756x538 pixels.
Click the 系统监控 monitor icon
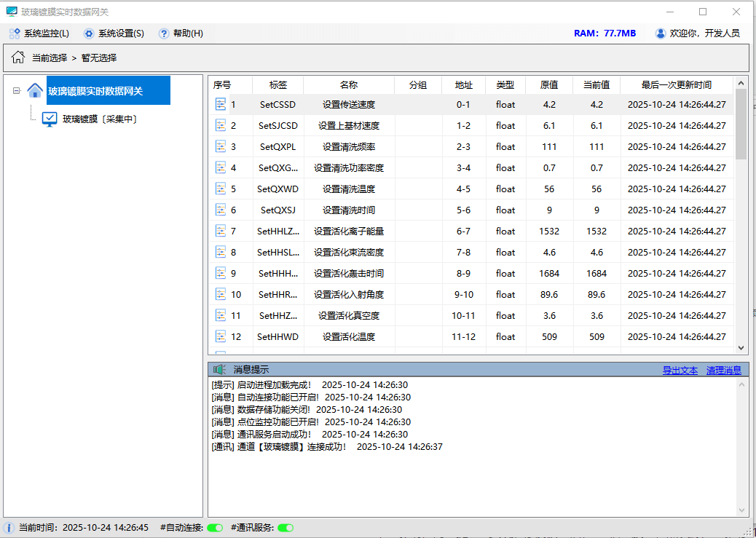(x=15, y=33)
